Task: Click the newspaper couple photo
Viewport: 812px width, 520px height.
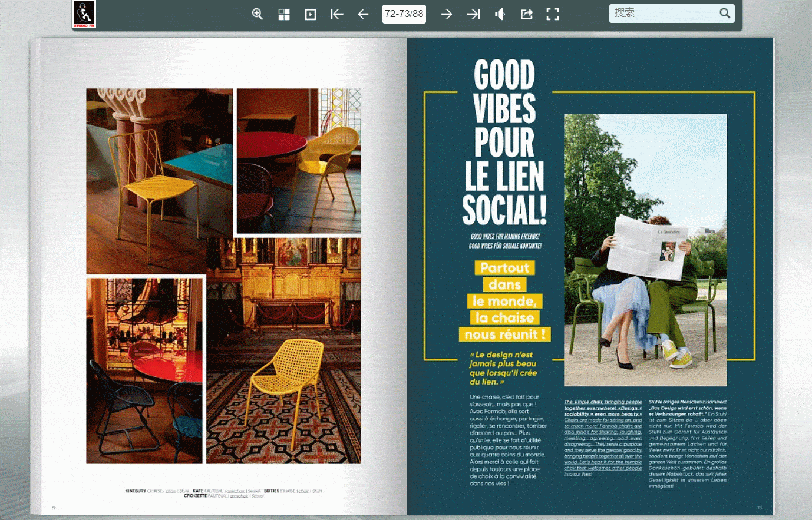Action: (645, 250)
